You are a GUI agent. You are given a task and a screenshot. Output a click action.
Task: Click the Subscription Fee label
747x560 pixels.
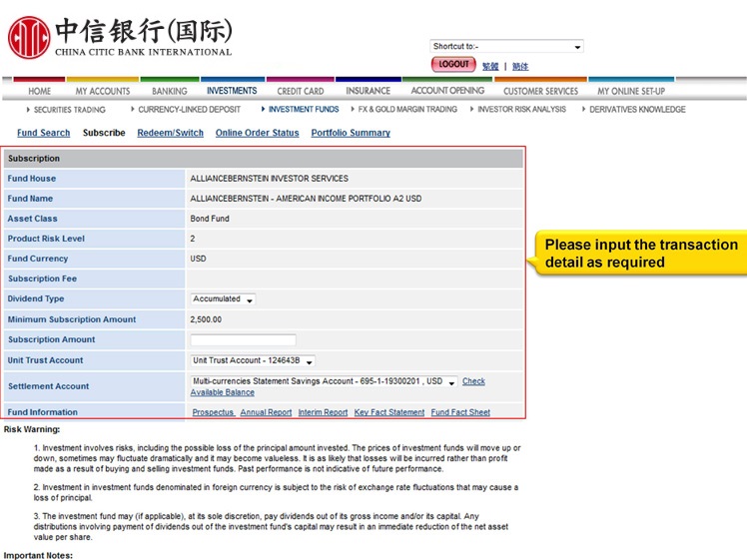pos(42,279)
